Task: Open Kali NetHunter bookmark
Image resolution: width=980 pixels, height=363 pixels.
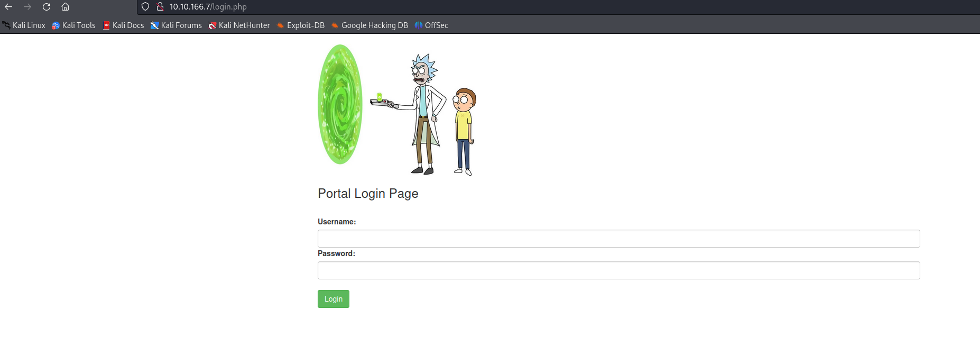Action: click(239, 25)
